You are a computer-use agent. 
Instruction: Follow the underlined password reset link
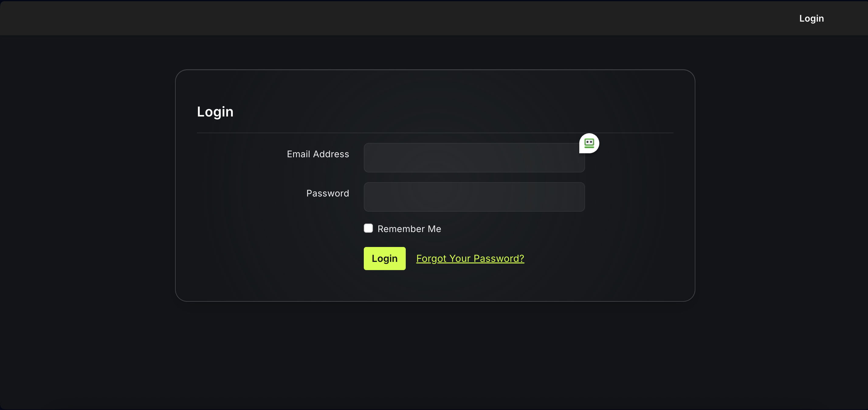(x=470, y=258)
